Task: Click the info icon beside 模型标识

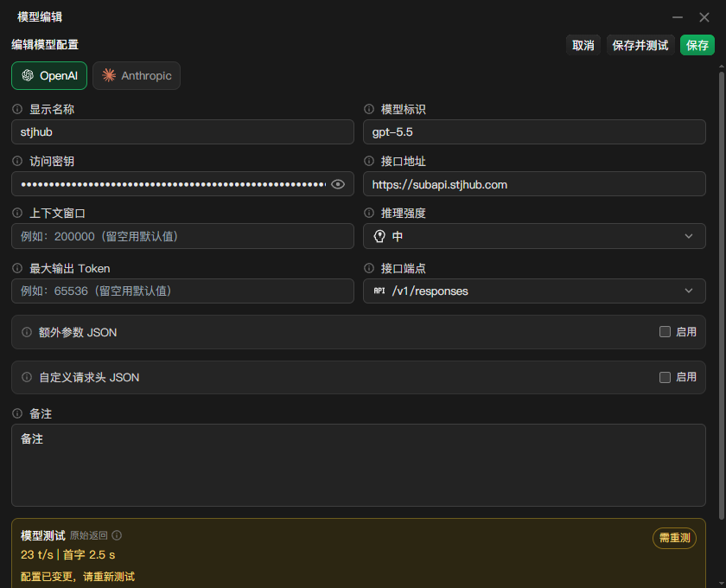Action: coord(369,109)
